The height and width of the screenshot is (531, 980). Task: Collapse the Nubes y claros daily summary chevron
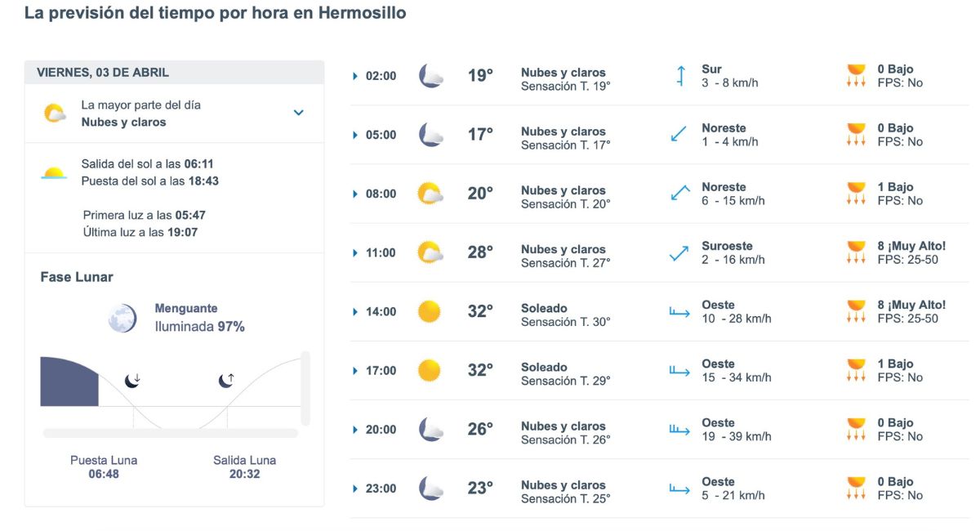[299, 113]
